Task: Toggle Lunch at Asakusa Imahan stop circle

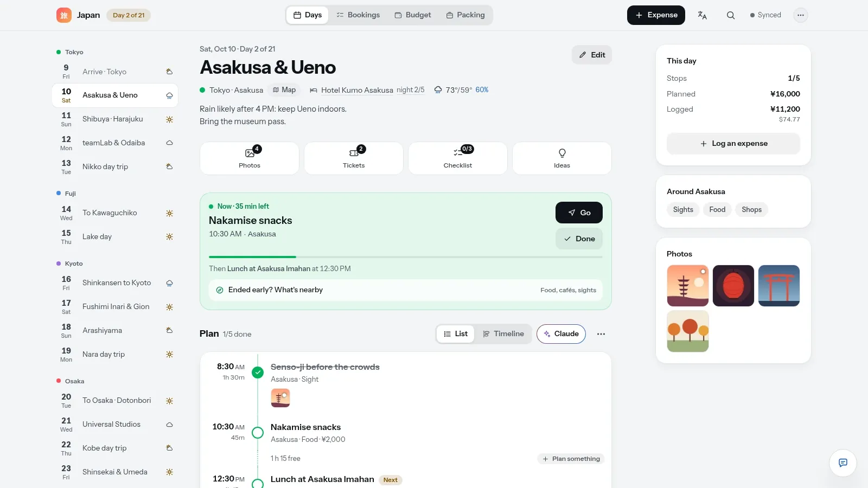Action: 258,483
